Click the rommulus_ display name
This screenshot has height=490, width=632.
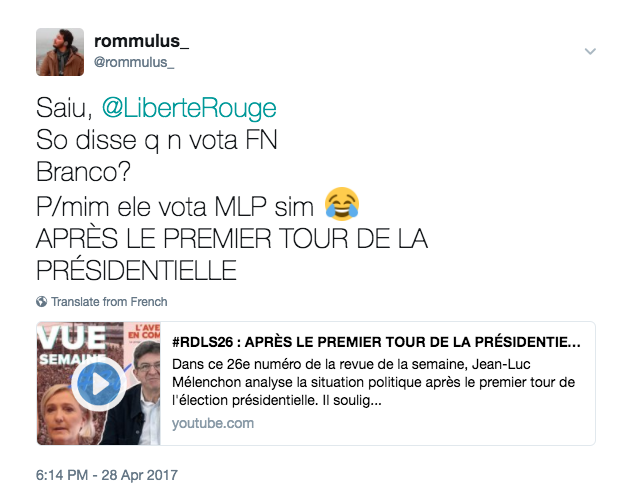[x=141, y=41]
